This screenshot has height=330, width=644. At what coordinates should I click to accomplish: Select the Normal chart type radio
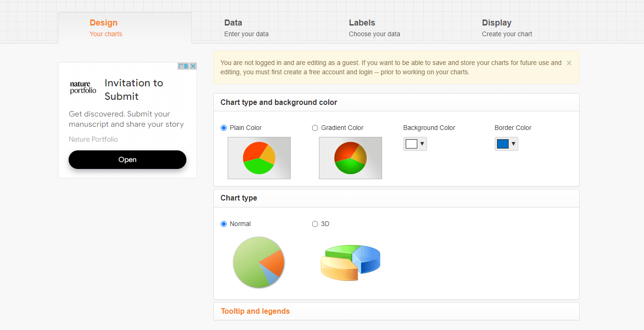tap(224, 224)
